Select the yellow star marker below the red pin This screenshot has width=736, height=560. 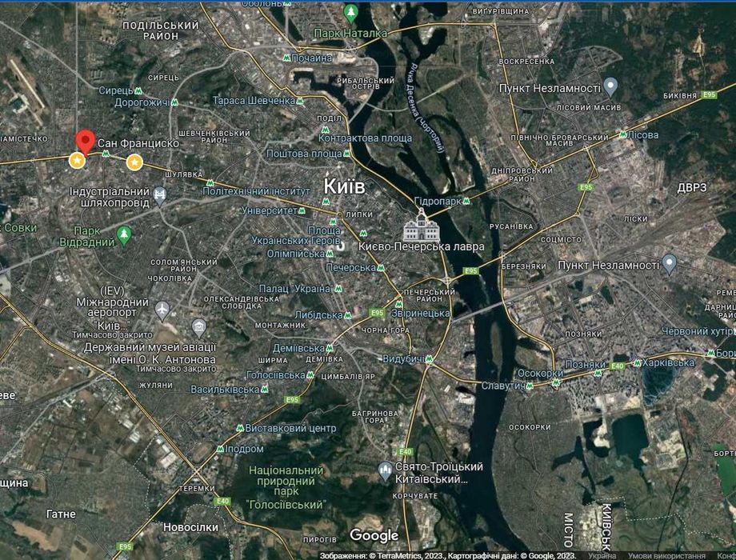(x=77, y=161)
